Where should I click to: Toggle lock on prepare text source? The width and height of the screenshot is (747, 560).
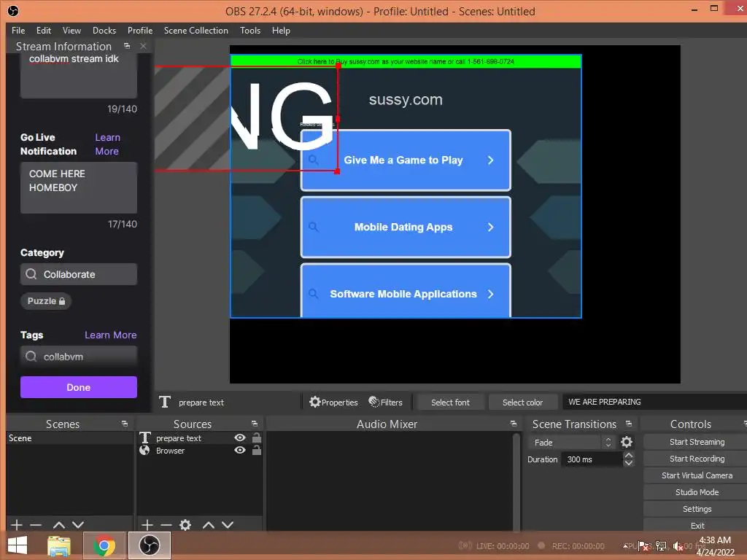[256, 437]
